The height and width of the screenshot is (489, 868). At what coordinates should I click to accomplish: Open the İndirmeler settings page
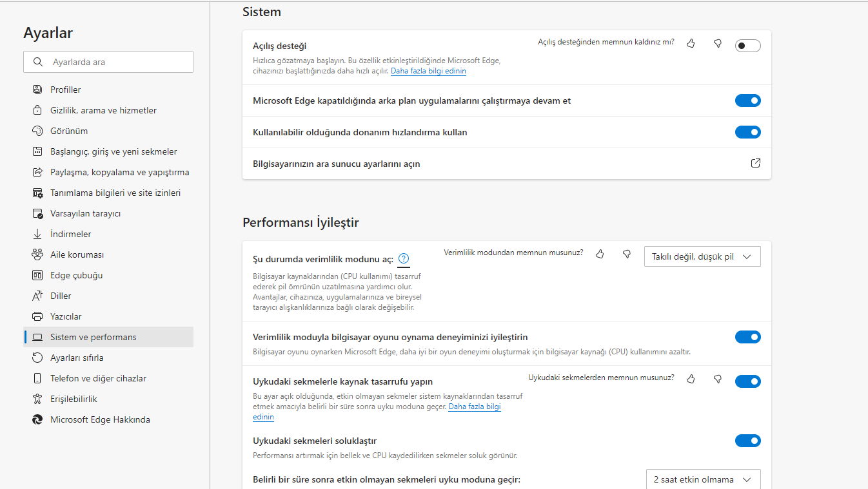71,233
